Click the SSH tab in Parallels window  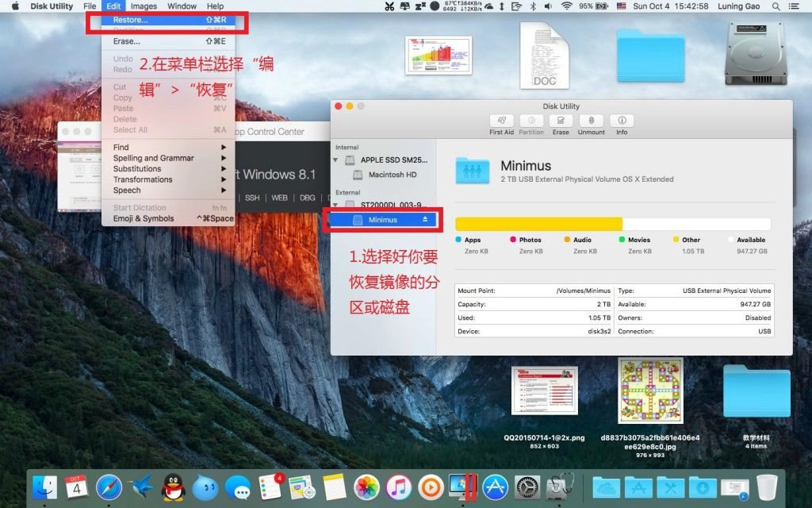tap(252, 198)
